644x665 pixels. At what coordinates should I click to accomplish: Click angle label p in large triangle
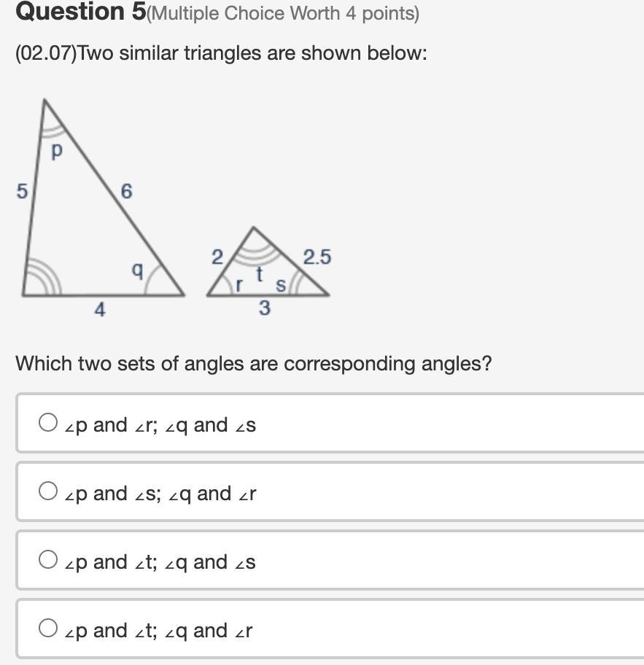(x=57, y=152)
